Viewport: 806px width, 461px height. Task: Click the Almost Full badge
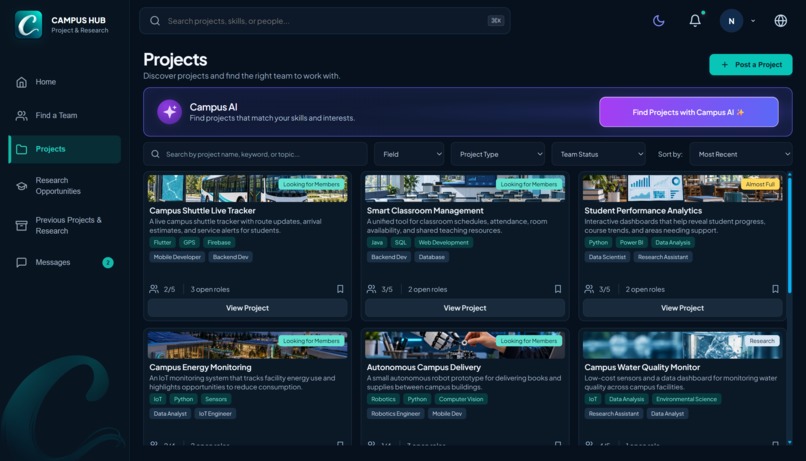coord(760,184)
